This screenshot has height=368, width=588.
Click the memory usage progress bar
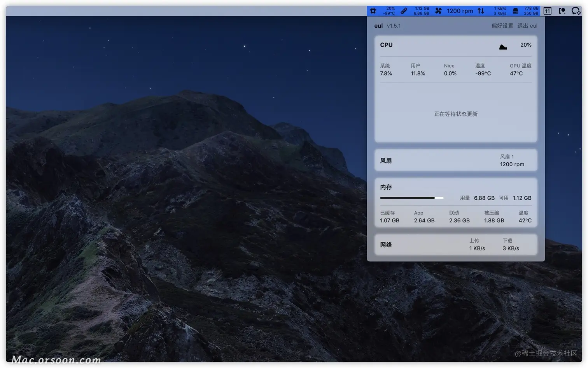(411, 198)
